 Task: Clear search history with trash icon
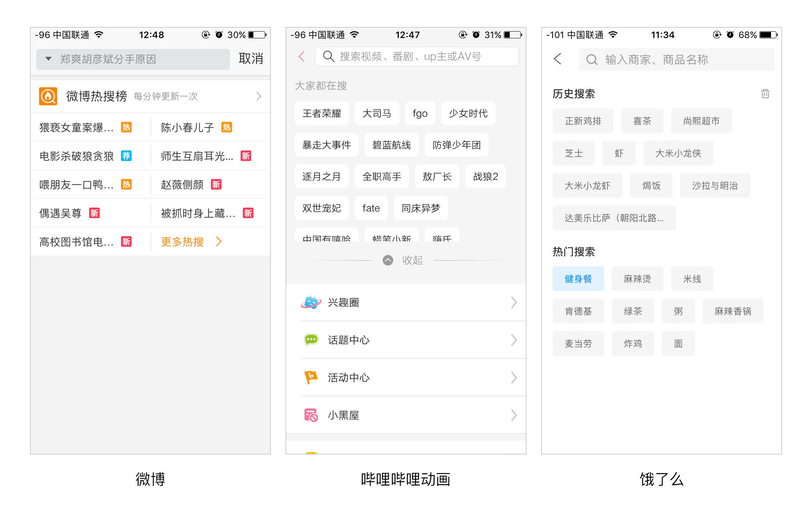coord(765,94)
